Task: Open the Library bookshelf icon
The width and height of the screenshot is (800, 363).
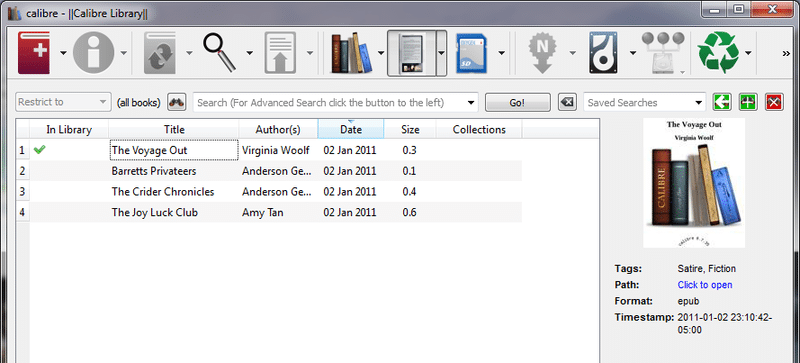Action: 351,53
